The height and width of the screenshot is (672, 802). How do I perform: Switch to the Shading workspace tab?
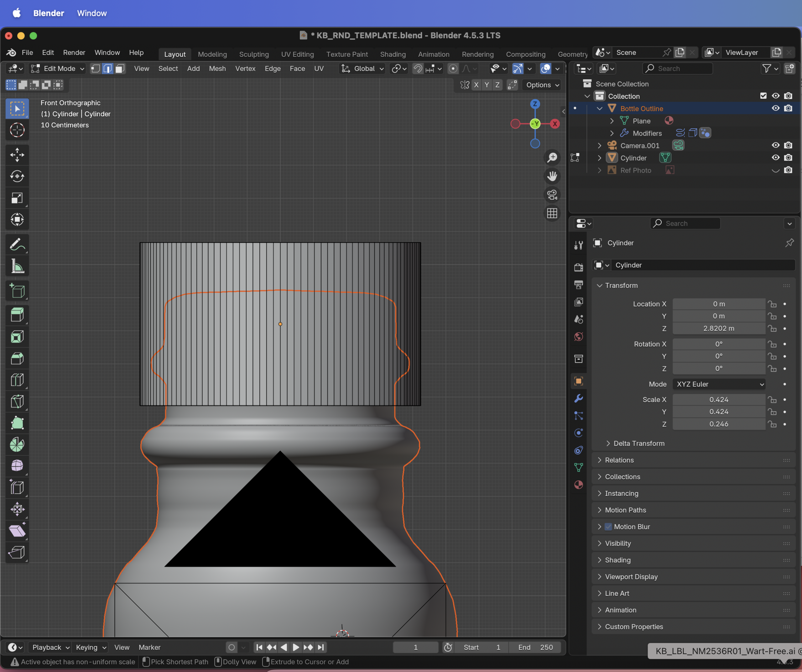pyautogui.click(x=393, y=54)
